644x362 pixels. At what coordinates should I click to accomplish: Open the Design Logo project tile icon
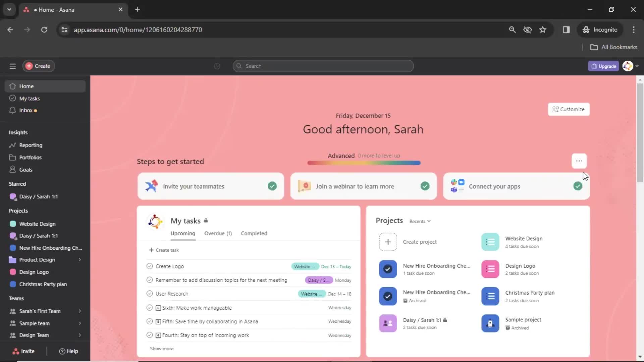click(490, 269)
